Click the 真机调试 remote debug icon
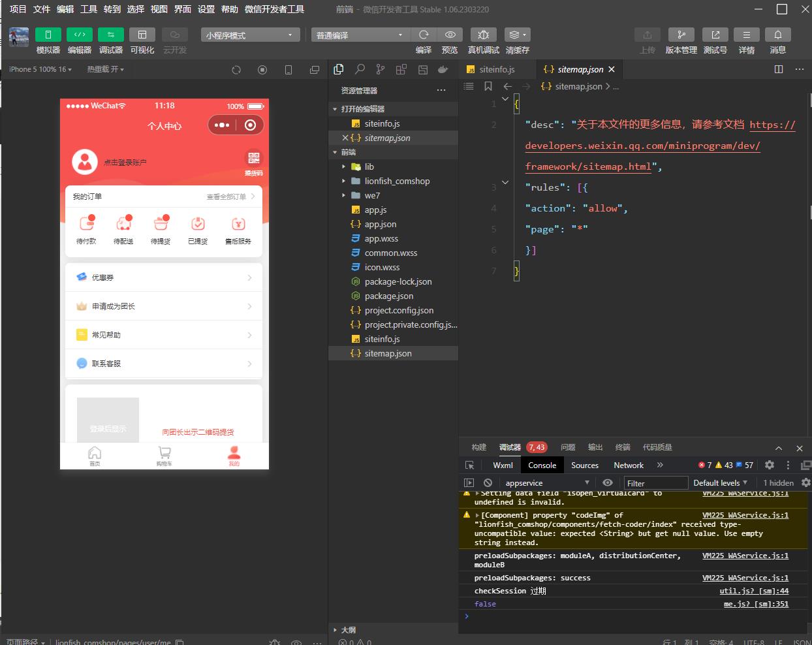 pyautogui.click(x=484, y=35)
